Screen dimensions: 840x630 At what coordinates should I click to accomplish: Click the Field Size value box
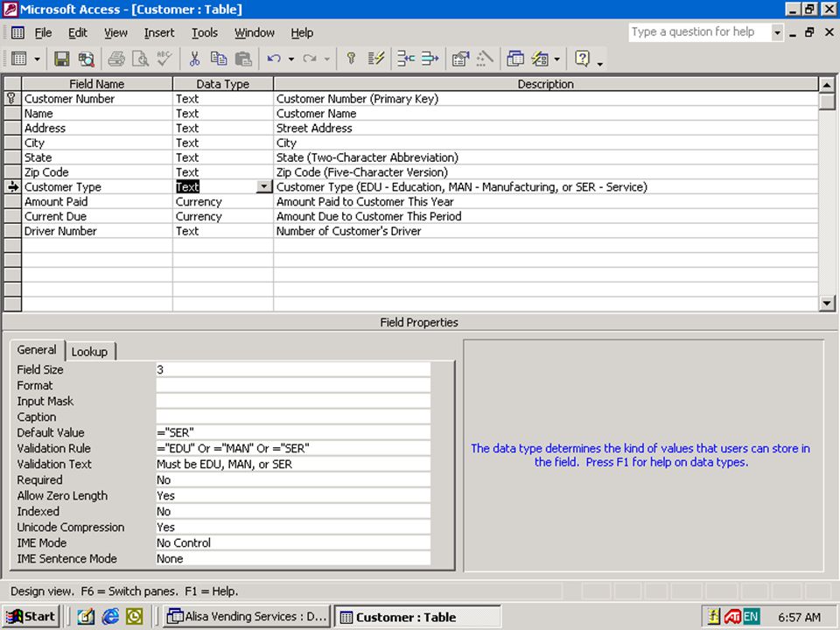[x=293, y=369]
